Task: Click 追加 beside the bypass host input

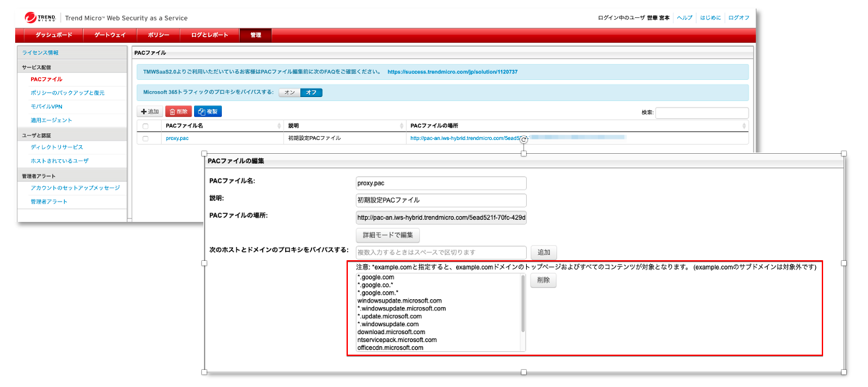Action: (x=544, y=252)
